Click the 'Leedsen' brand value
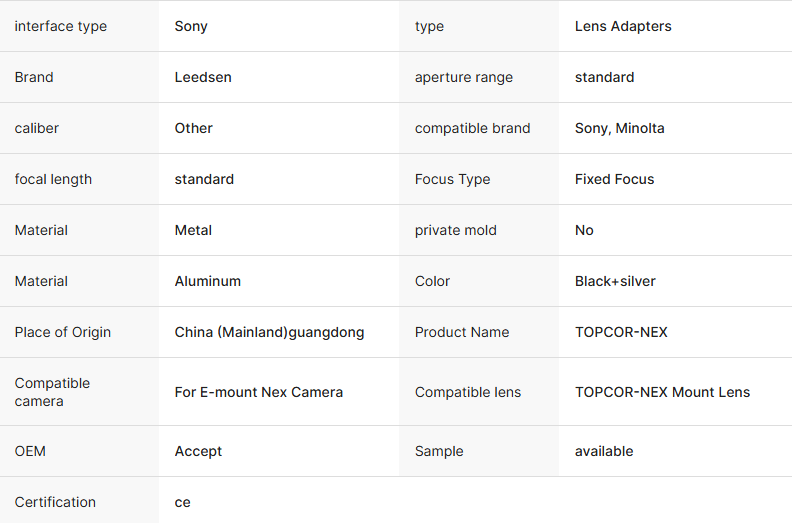The image size is (792, 523). pyautogui.click(x=203, y=77)
